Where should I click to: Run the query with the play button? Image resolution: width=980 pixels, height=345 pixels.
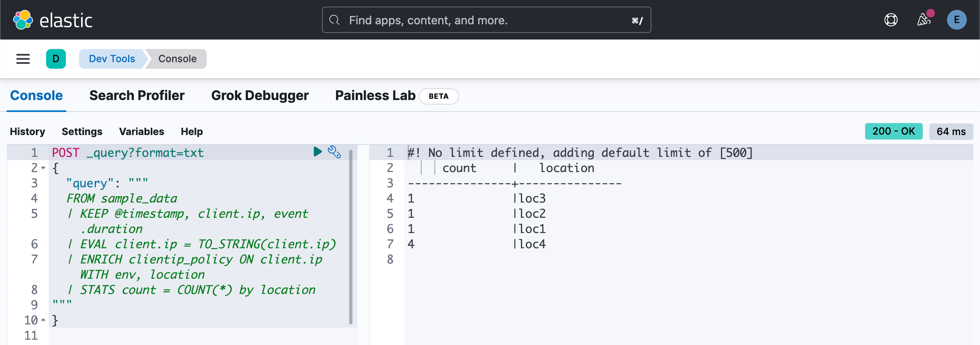click(317, 152)
